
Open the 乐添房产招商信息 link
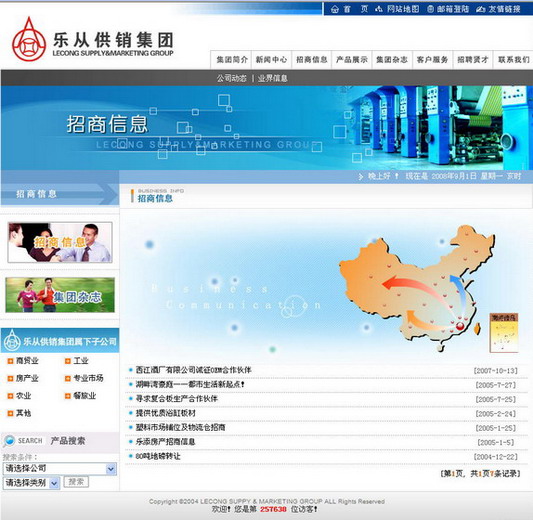point(165,442)
